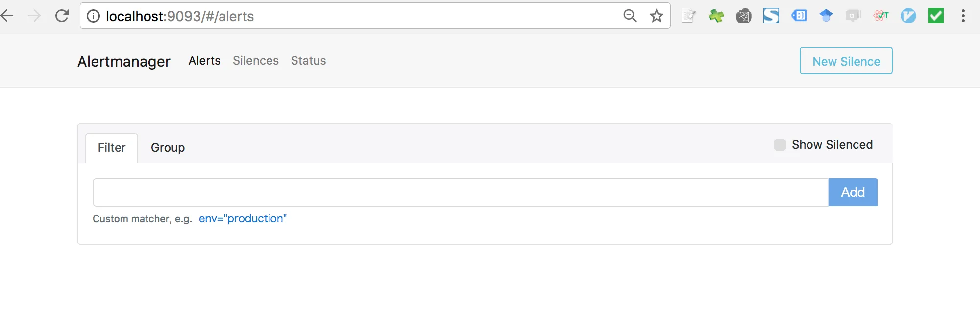Click the blue S extension icon
980x326 pixels.
[x=771, y=16]
